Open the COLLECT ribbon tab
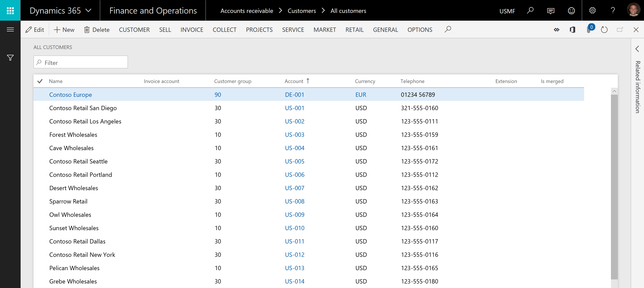This screenshot has height=288, width=644. pos(225,29)
